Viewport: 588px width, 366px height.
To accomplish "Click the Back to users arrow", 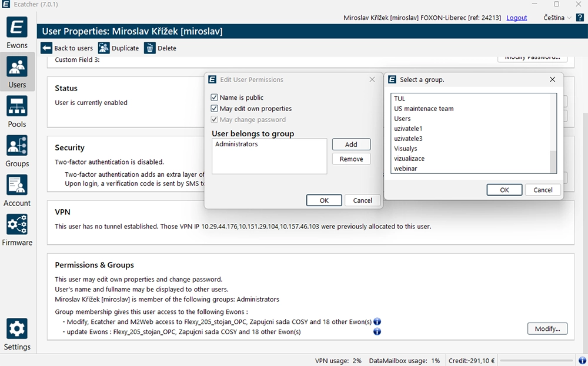I will 47,48.
